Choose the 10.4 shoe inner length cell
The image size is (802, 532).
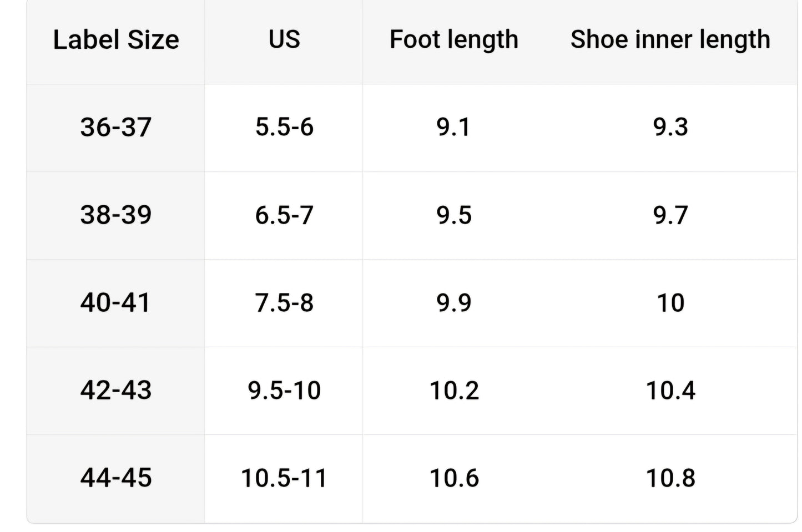pos(670,390)
